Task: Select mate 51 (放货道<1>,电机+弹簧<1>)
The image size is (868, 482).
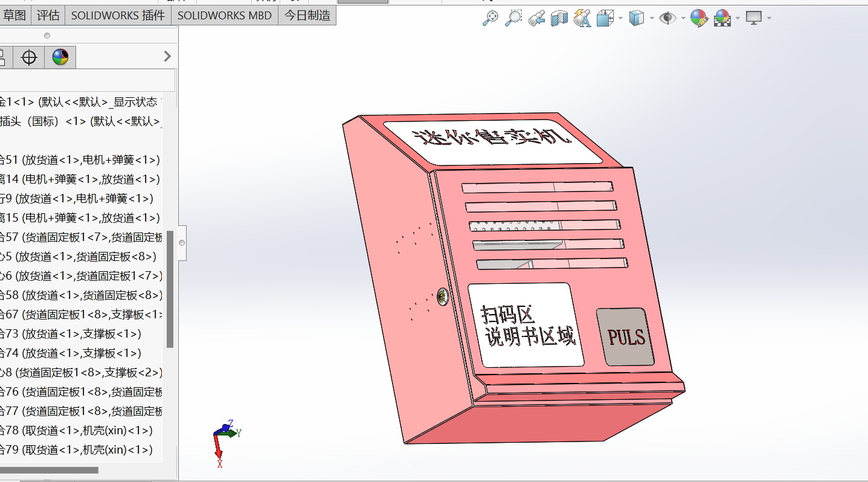Action: pyautogui.click(x=80, y=160)
